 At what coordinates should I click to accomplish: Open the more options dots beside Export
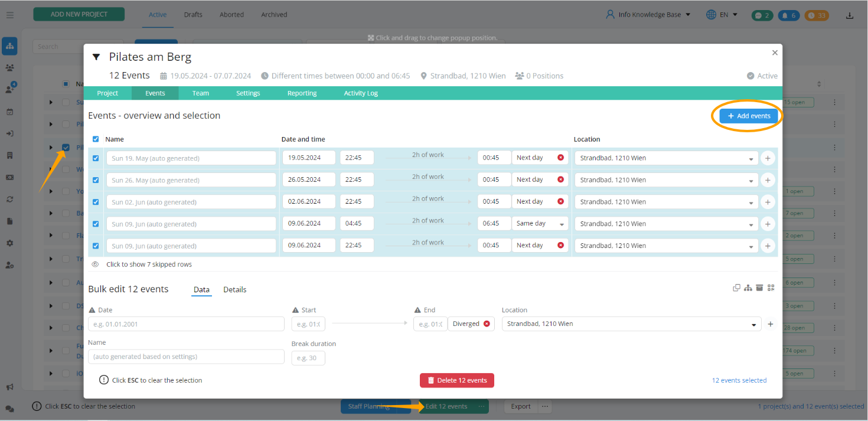(545, 406)
